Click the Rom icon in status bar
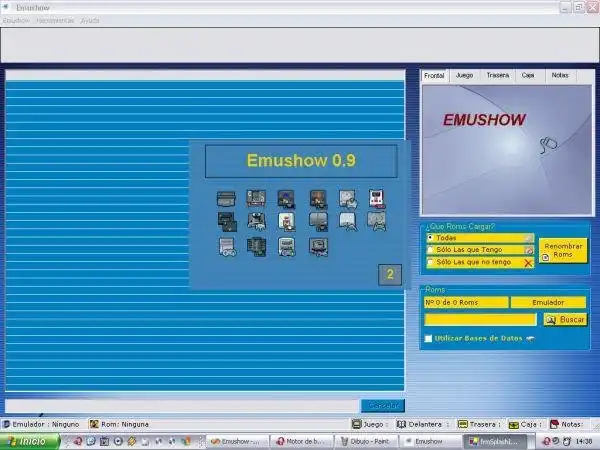Image resolution: width=600 pixels, height=450 pixels. (x=94, y=424)
